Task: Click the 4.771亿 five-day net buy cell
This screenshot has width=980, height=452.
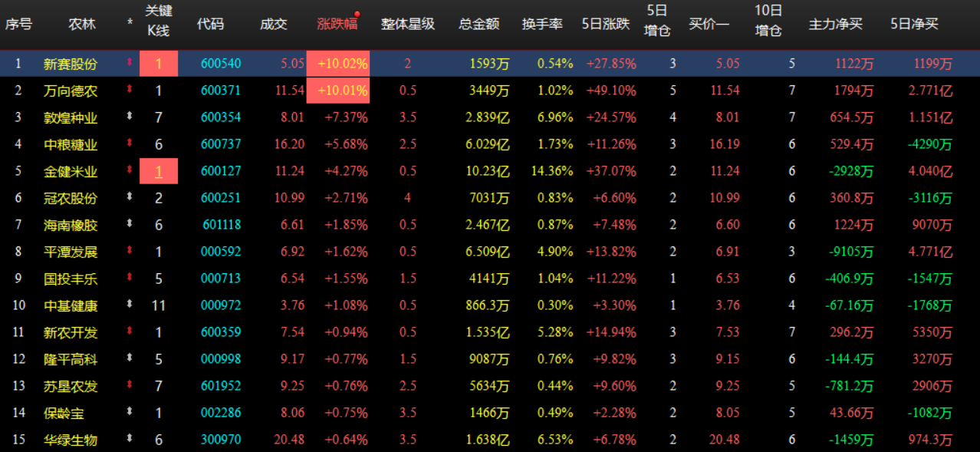Action: (930, 252)
